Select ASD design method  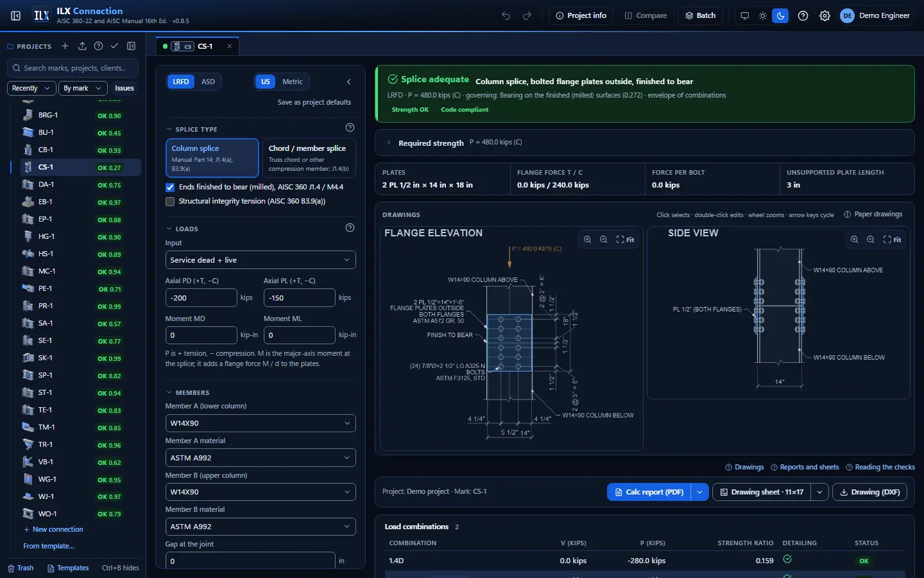click(208, 82)
